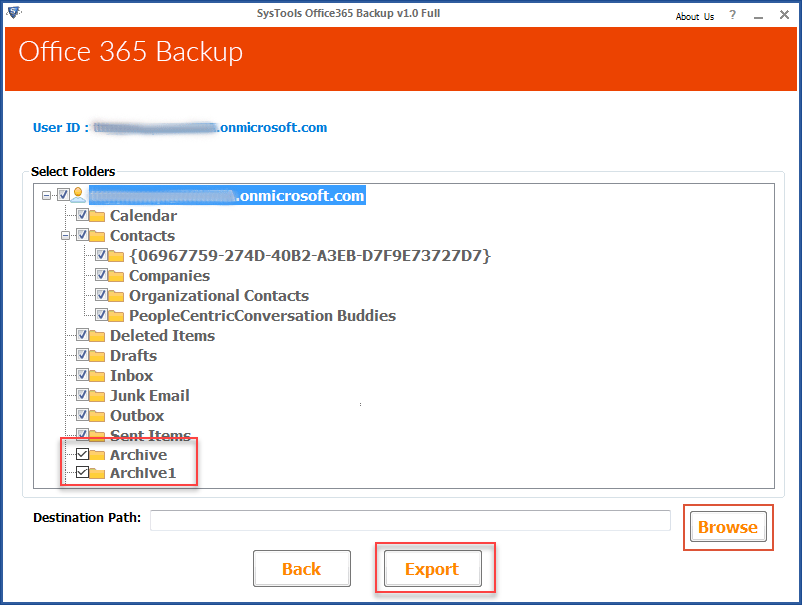Click the Junk Email folder icon
This screenshot has height=605, width=802.
[97, 395]
